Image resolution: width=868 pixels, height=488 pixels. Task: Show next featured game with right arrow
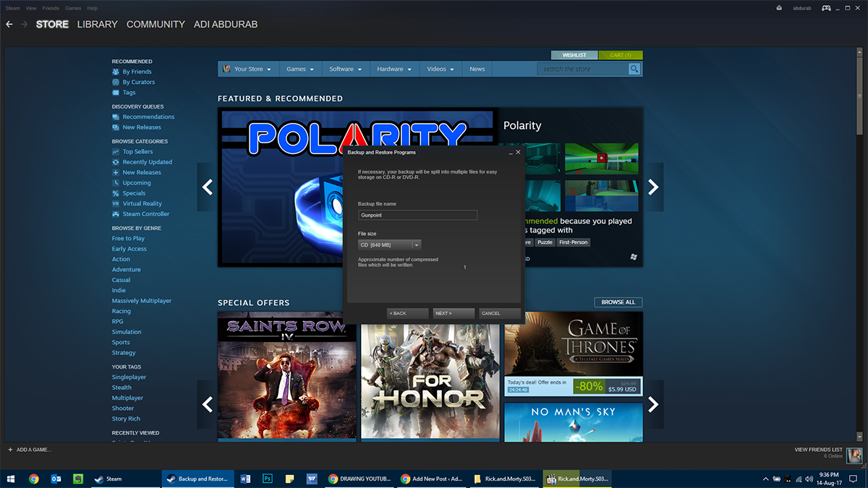click(x=653, y=187)
